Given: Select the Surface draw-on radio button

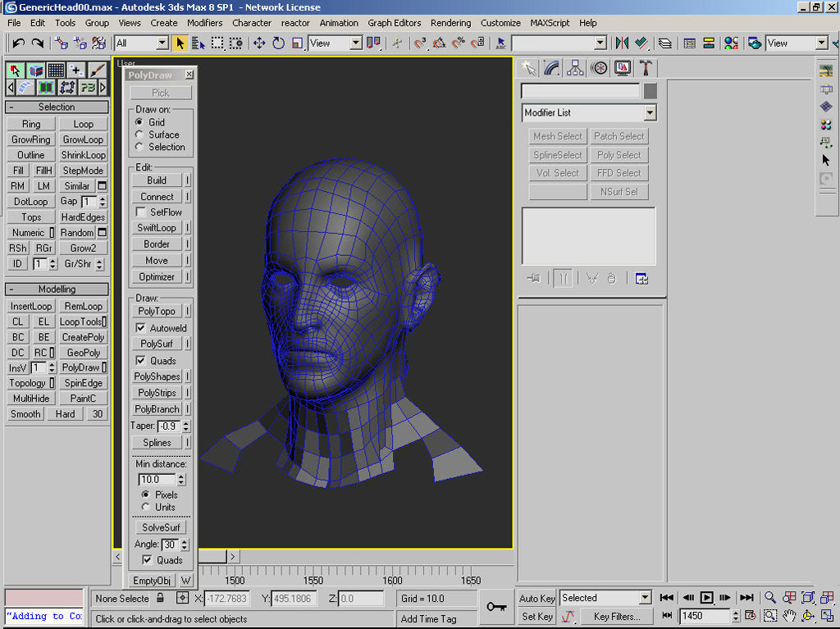Looking at the screenshot, I should [x=139, y=134].
